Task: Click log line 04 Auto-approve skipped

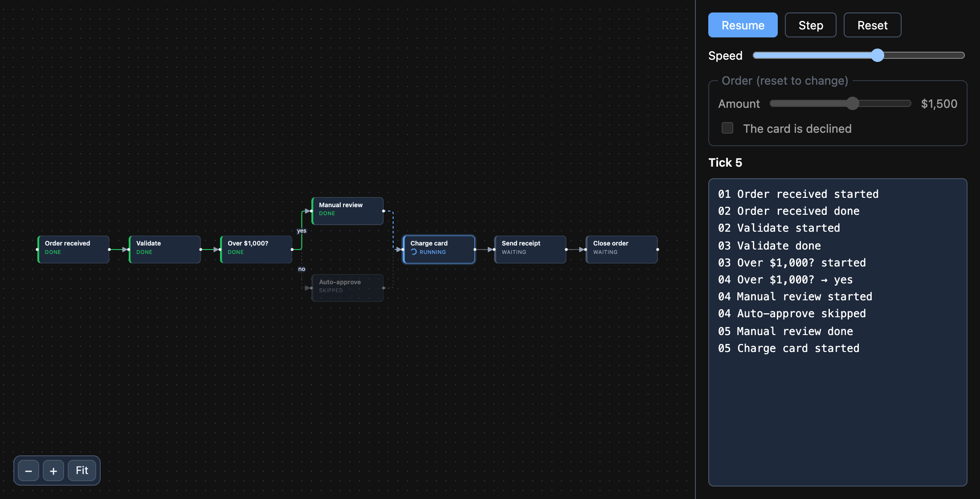Action: [x=792, y=314]
